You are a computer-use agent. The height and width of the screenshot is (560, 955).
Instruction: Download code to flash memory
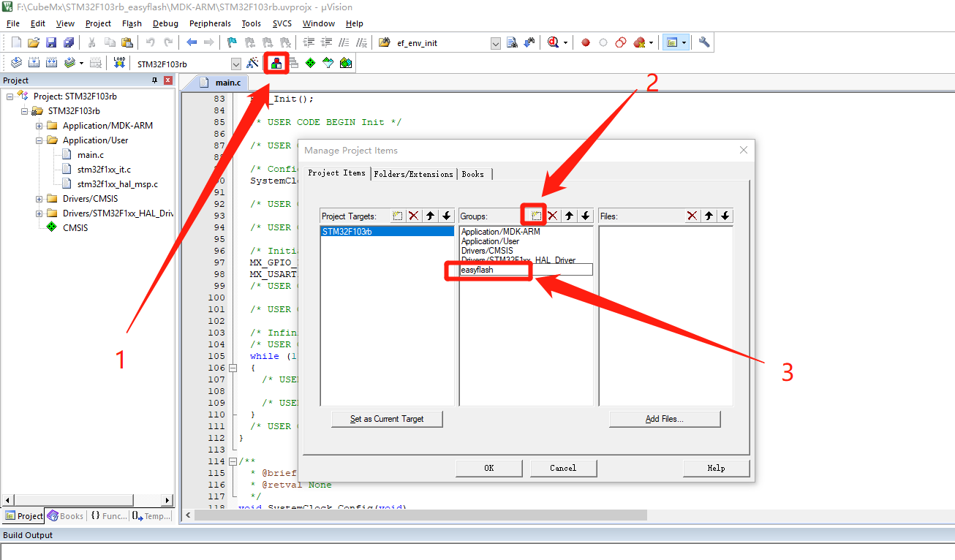(x=118, y=62)
